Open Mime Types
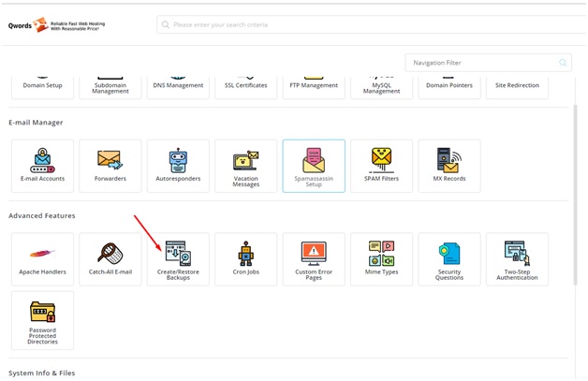 tap(381, 258)
